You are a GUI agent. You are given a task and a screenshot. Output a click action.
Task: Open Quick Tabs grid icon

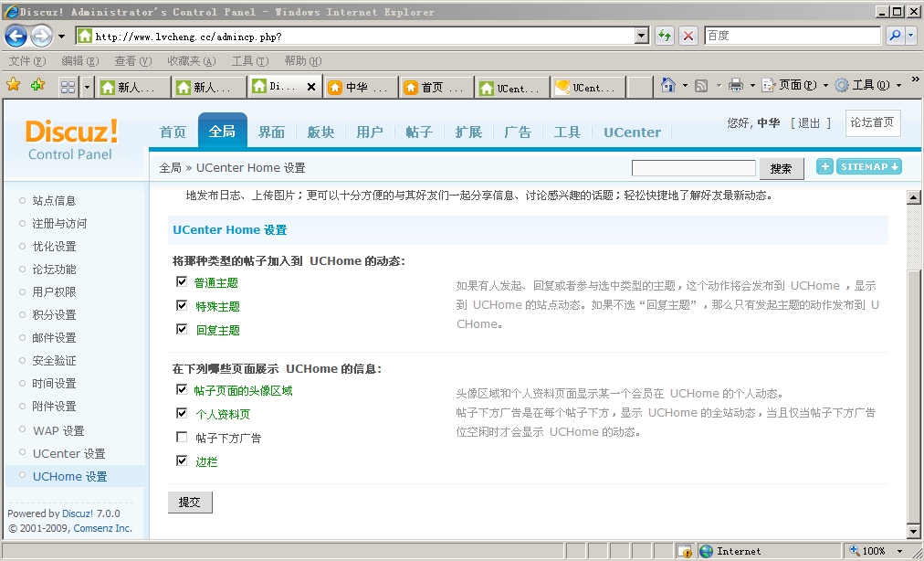(x=68, y=88)
